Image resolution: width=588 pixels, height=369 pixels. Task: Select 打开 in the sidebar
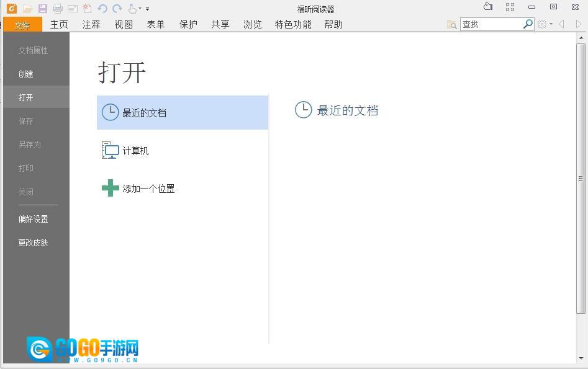tap(37, 97)
